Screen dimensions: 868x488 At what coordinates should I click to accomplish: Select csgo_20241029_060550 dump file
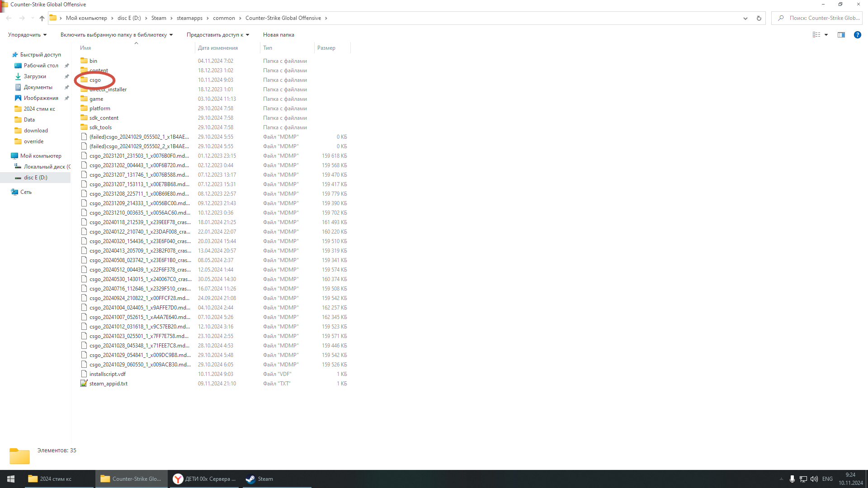[140, 365]
